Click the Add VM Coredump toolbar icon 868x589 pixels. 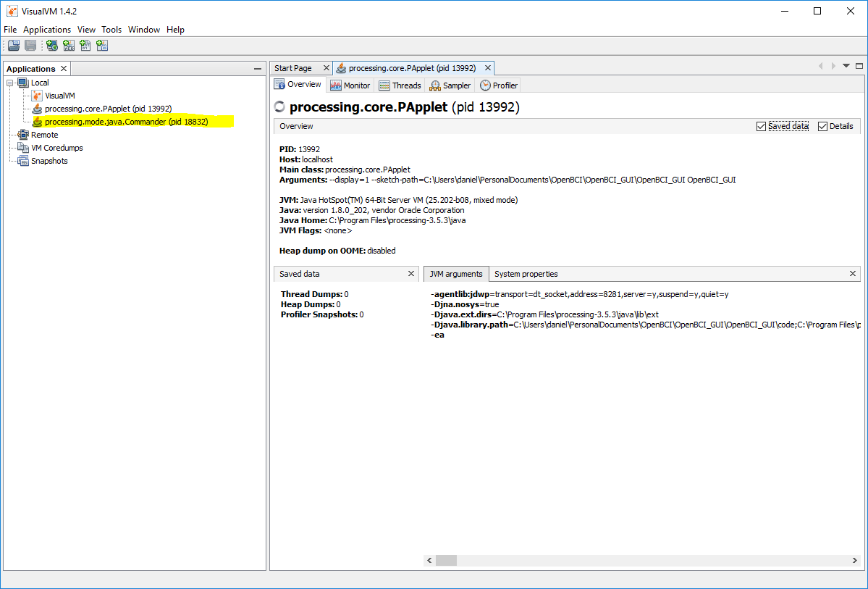85,46
